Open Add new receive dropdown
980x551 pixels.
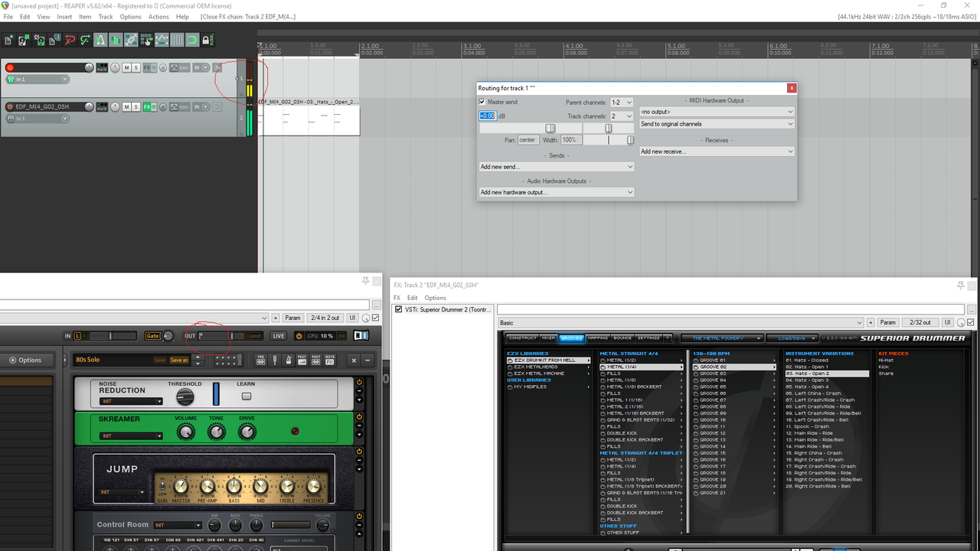[717, 152]
